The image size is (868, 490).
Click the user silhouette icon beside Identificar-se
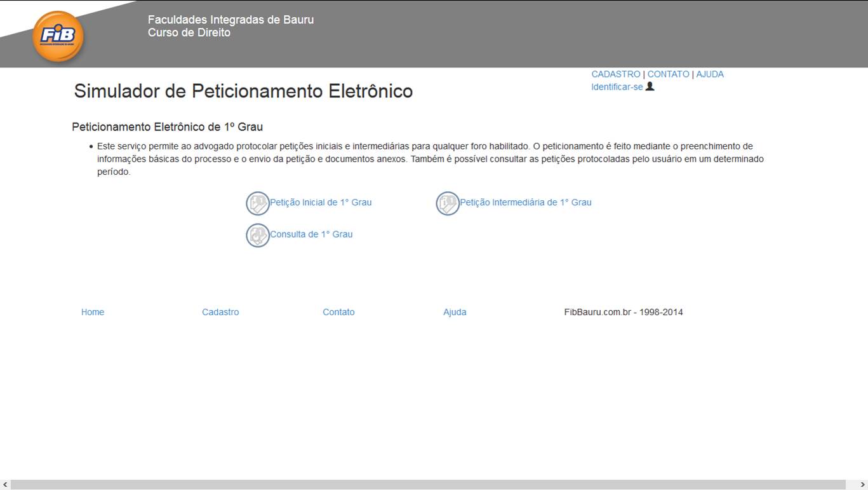click(x=650, y=86)
